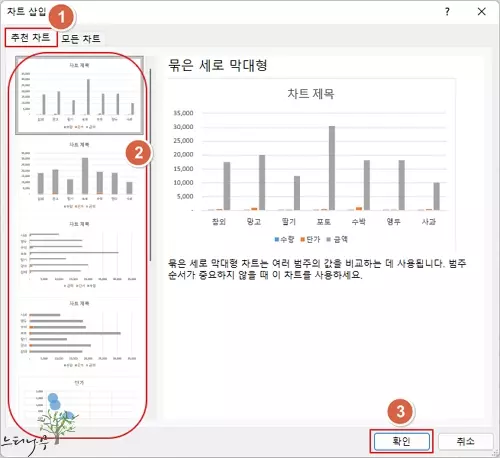Click the 차트 제목 title in preview

(x=311, y=94)
